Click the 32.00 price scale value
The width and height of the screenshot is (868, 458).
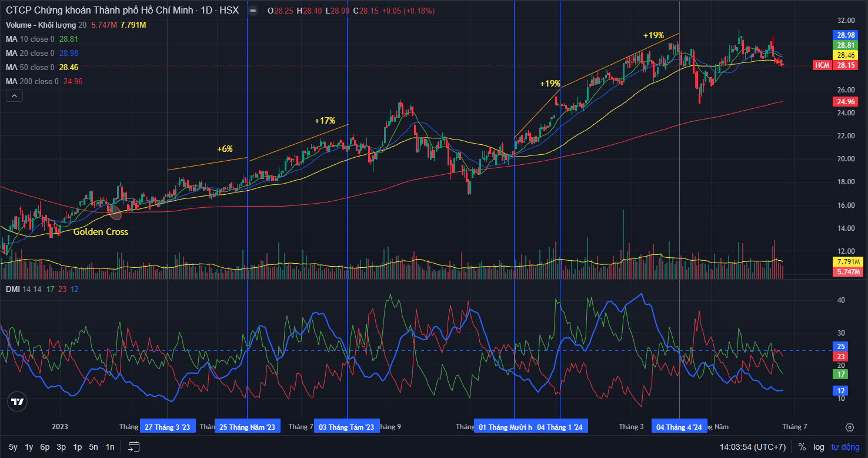846,21
